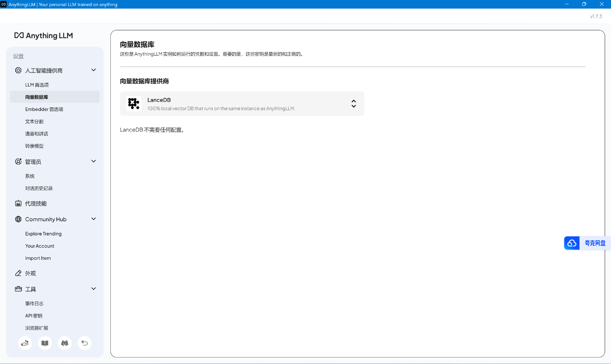Collapse the Community Hub section
Screen dimensions: 611x364
94,219
